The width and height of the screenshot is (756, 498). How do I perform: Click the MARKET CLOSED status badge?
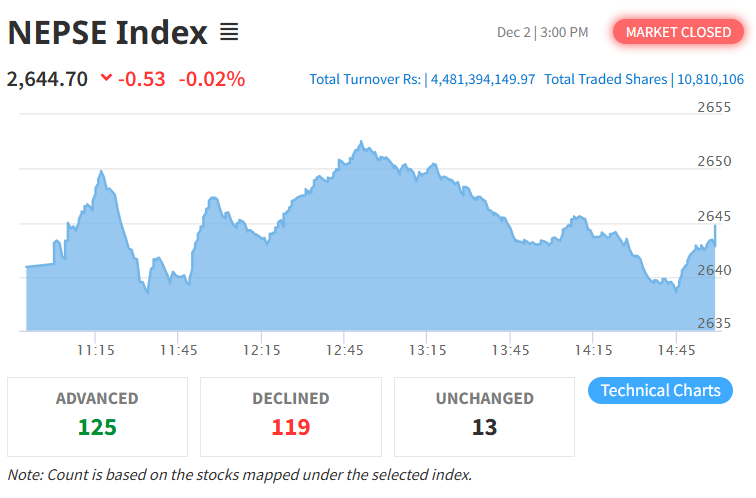[678, 32]
